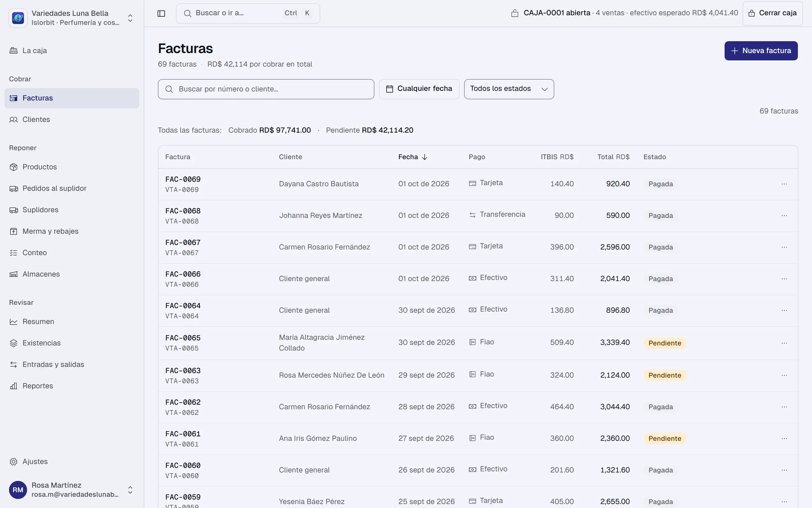
Task: Open Pedidos al suplidor
Action: point(72,189)
